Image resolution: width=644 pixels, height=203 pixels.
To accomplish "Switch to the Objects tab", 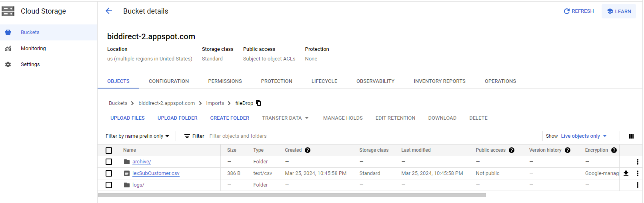I will pos(118,81).
